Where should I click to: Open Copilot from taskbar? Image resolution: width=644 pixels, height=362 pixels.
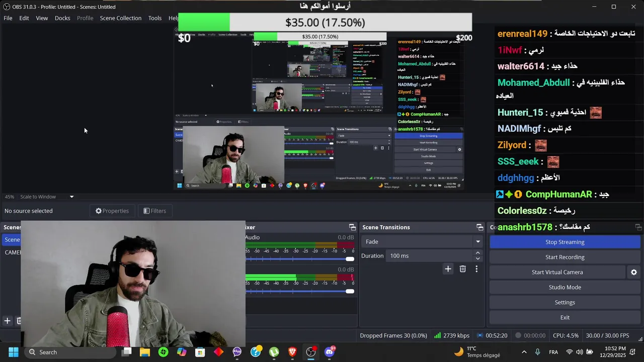pyautogui.click(x=182, y=352)
